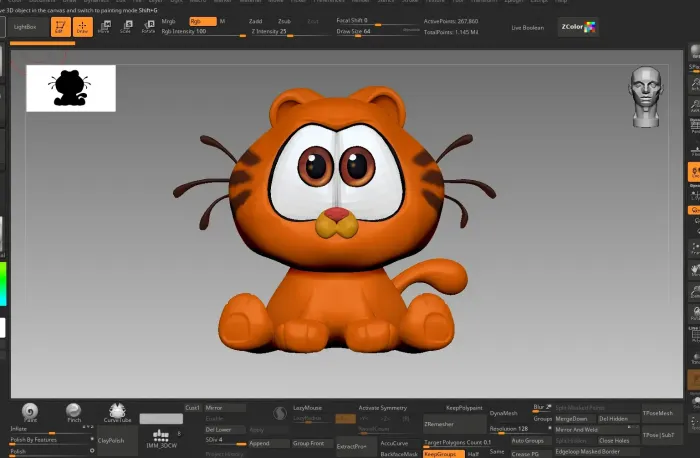Adjust Focal Shift slider

tap(377, 21)
